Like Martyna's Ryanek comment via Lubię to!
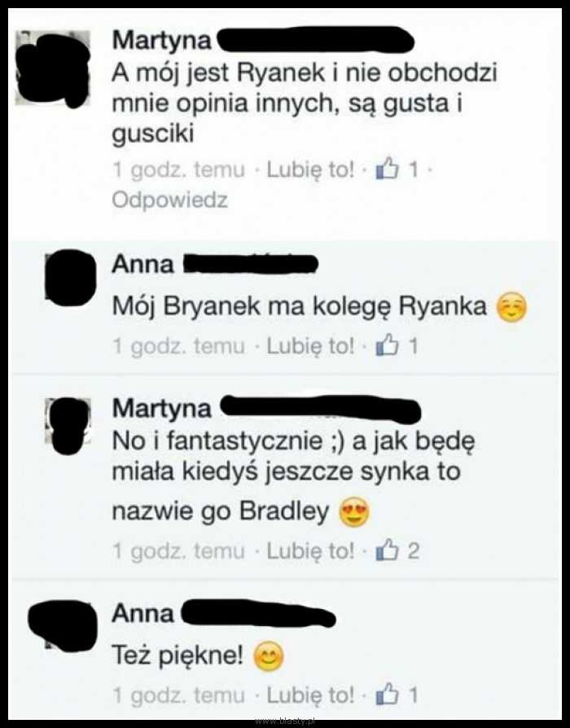Screen dimensions: 570x728 pos(310,169)
